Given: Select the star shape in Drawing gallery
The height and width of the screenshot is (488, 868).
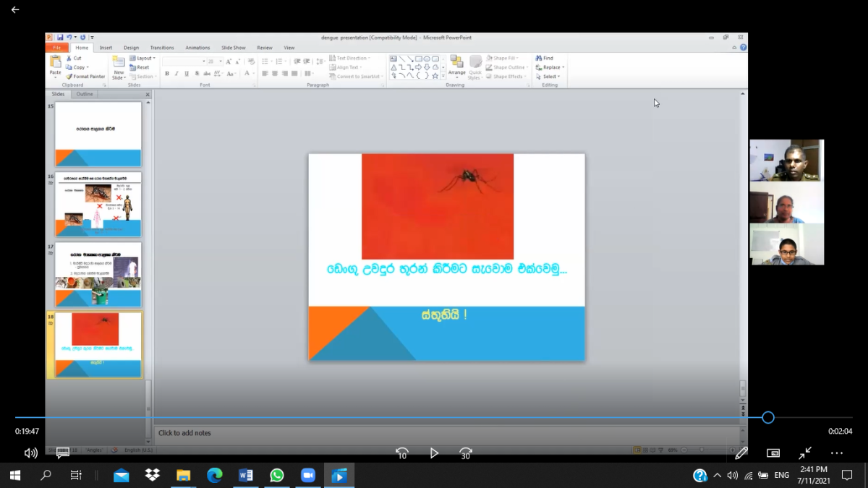Looking at the screenshot, I should pyautogui.click(x=435, y=75).
